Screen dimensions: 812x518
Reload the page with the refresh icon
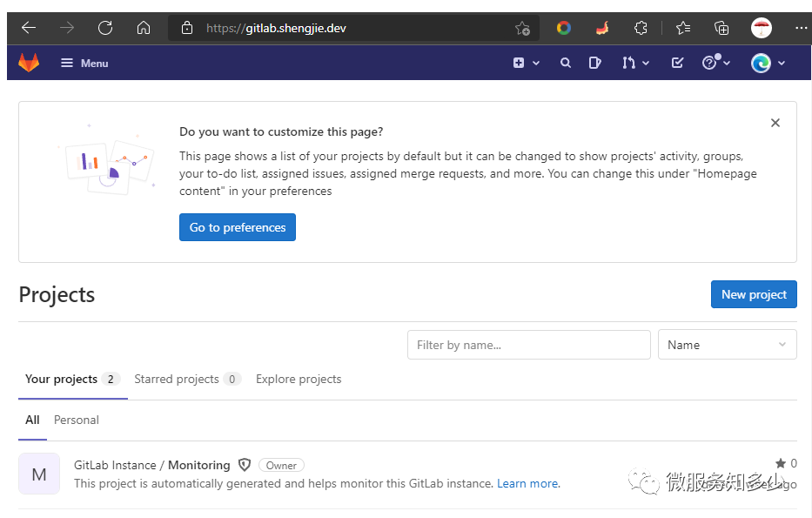[x=105, y=28]
